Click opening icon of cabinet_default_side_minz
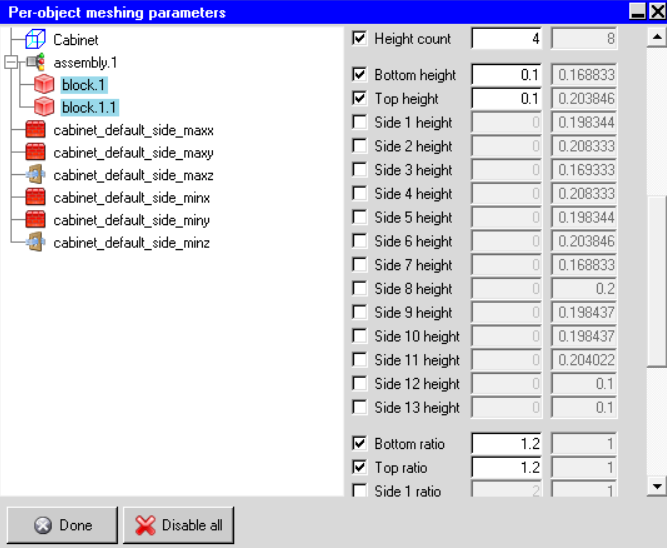Viewport: 667px width, 548px height. point(35,242)
